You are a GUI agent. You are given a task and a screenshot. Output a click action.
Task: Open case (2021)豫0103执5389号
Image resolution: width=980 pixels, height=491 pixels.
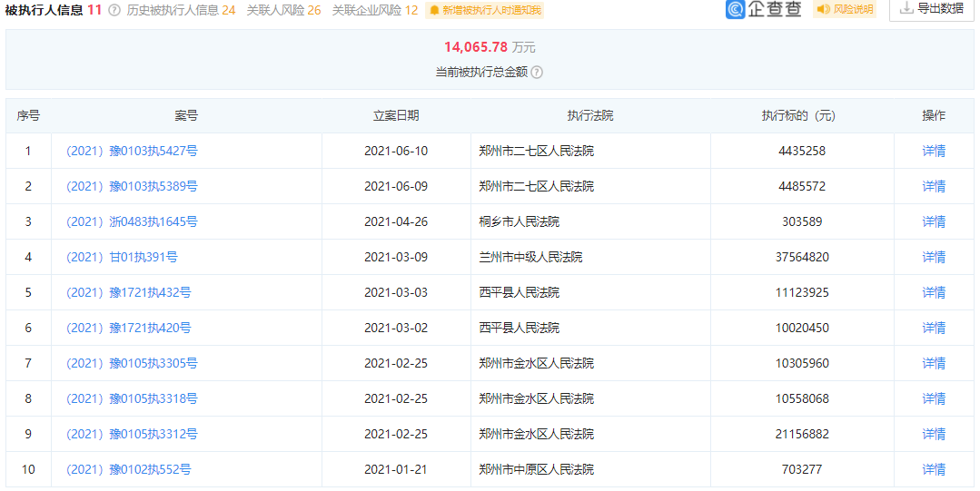click(x=132, y=186)
